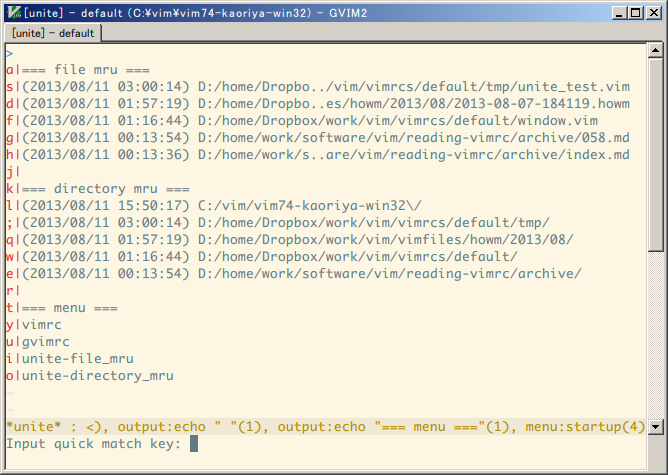Click the vertical scrollbar thumb
This screenshot has height=475, width=668.
click(655, 155)
